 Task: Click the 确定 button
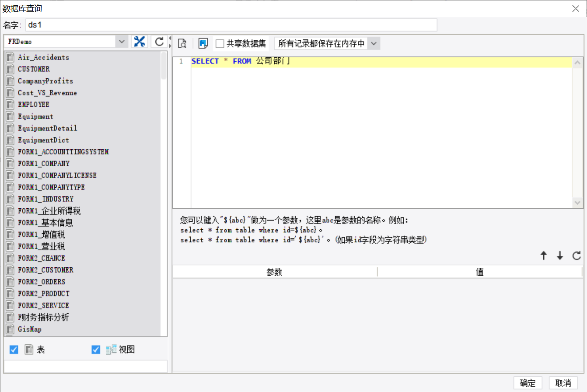(x=528, y=383)
